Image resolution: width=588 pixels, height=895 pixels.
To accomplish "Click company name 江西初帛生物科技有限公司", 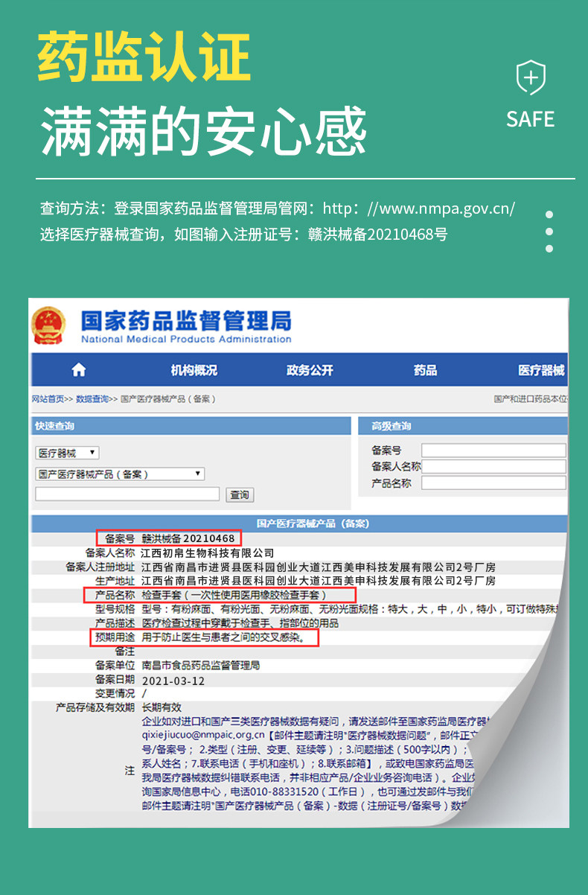I will [x=208, y=553].
